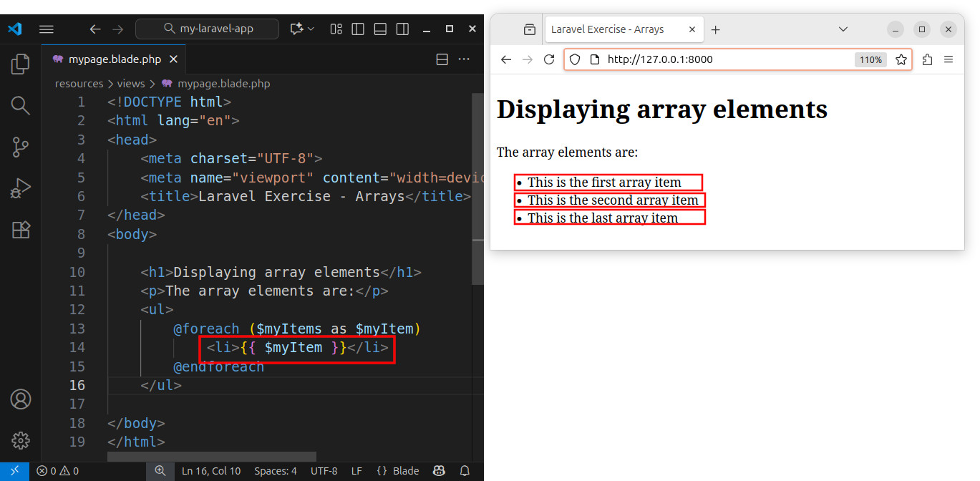Go back in the browser
The height and width of the screenshot is (481, 980).
pyautogui.click(x=506, y=59)
